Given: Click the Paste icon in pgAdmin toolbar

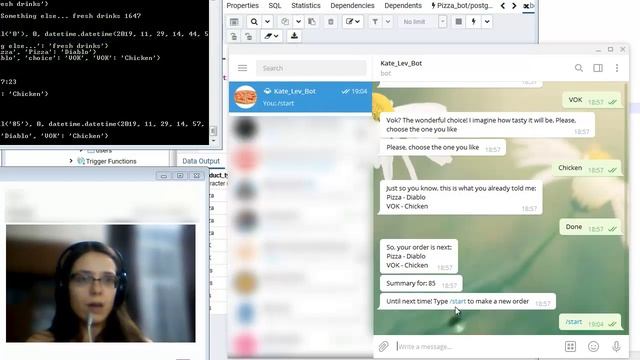Looking at the screenshot, I should coord(312,22).
